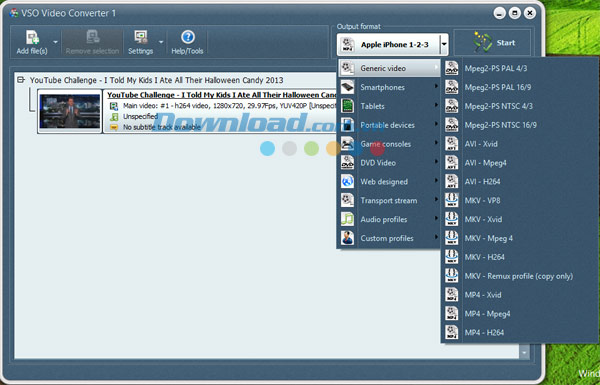Click the Transport stream film icon
The width and height of the screenshot is (600, 385).
coord(347,200)
